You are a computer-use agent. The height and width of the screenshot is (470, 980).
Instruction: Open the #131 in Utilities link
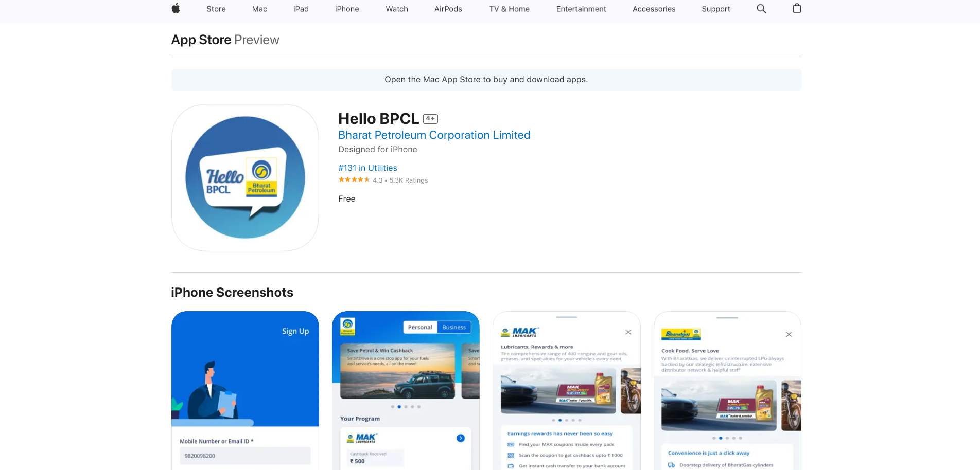coord(367,168)
